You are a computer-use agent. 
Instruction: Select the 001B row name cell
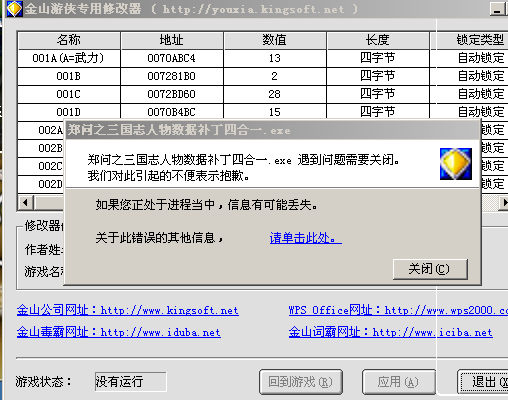(69, 76)
